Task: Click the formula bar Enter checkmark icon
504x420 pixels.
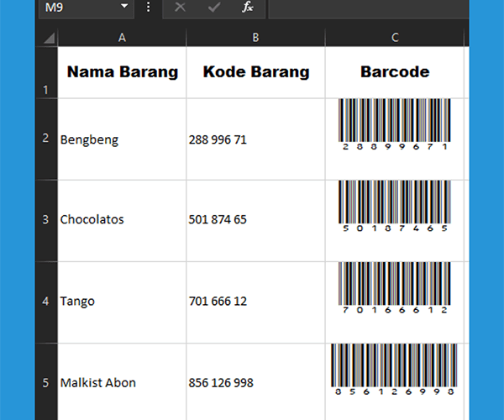Action: 213,7
